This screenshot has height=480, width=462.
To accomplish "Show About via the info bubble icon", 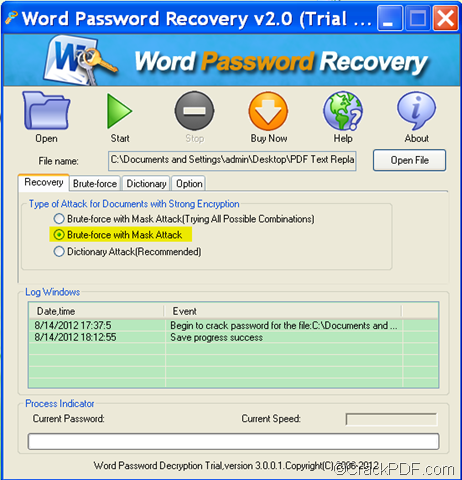I will 416,111.
